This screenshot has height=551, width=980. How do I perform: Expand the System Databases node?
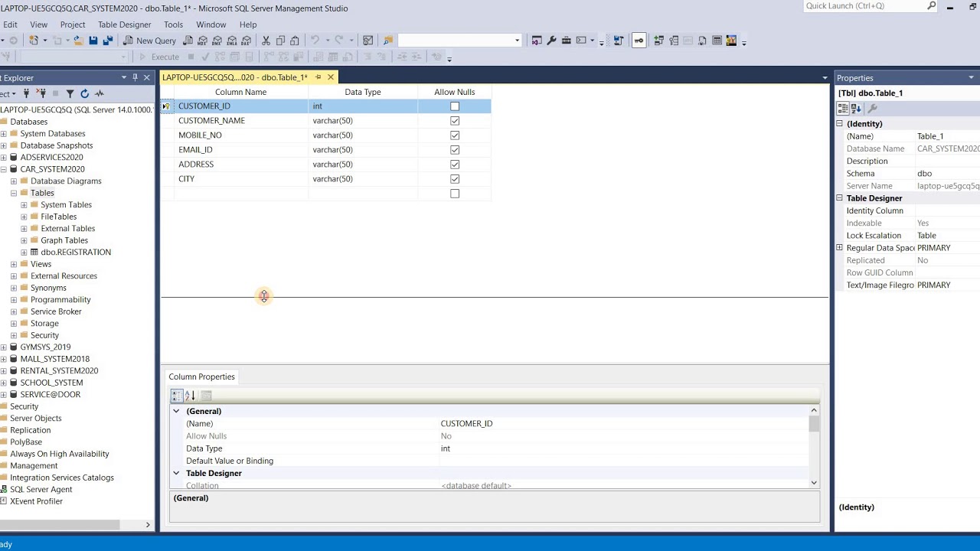pos(4,134)
